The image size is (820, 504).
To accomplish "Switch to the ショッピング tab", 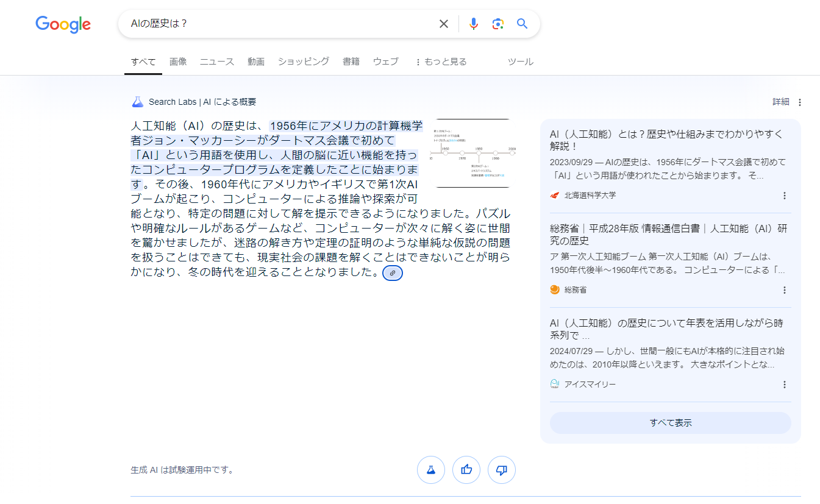I will [304, 62].
